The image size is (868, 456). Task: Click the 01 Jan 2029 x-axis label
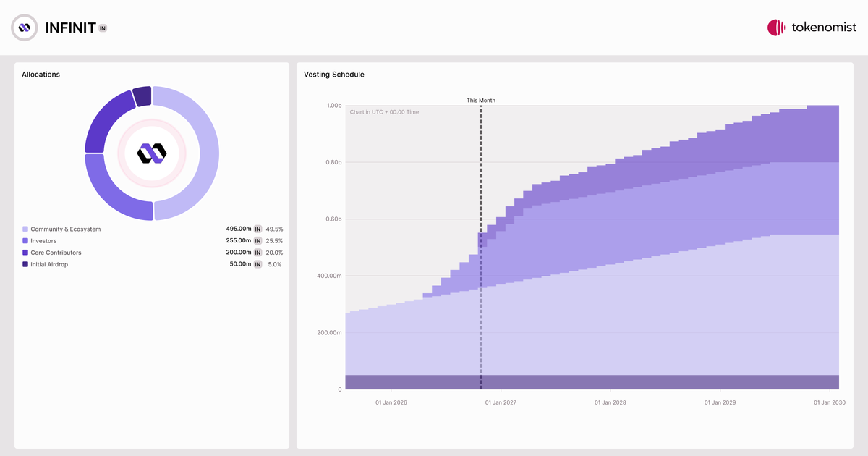point(720,402)
